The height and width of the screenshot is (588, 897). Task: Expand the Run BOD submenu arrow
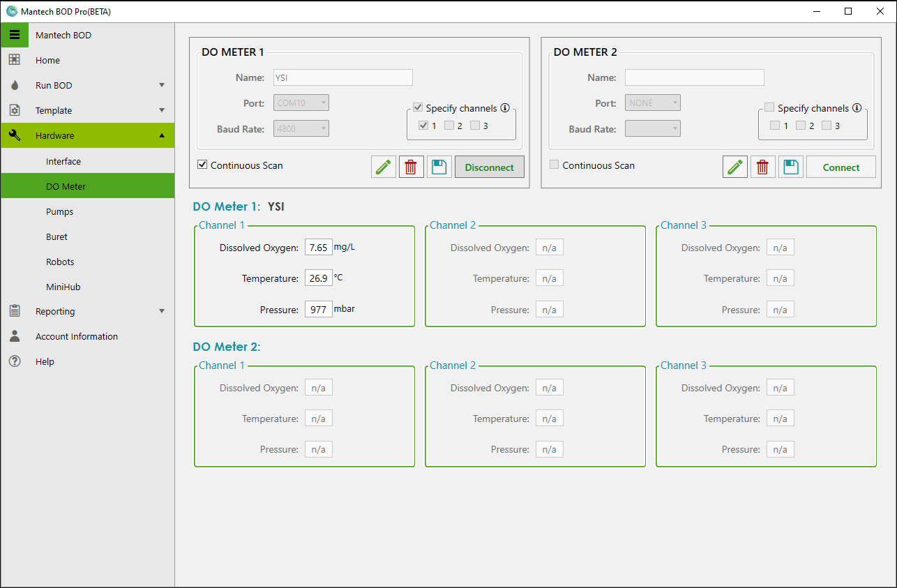pos(162,85)
